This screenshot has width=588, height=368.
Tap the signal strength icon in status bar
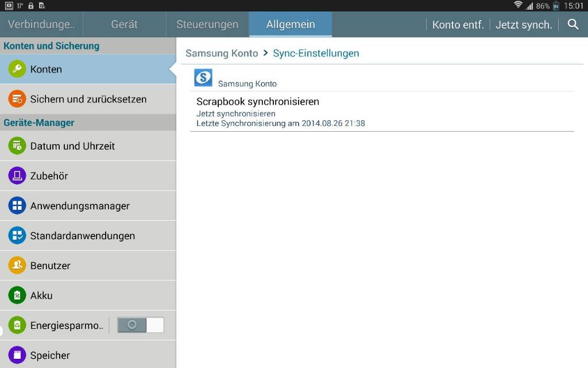(x=529, y=6)
